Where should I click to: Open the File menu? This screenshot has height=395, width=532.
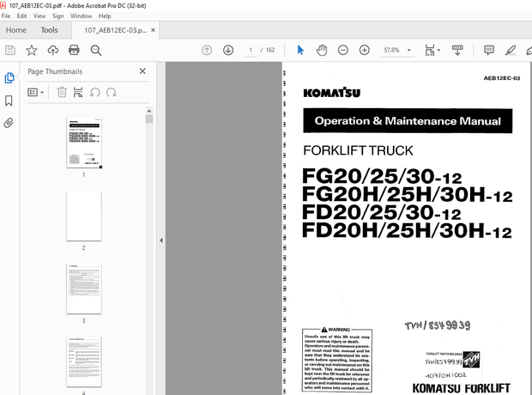tap(6, 16)
